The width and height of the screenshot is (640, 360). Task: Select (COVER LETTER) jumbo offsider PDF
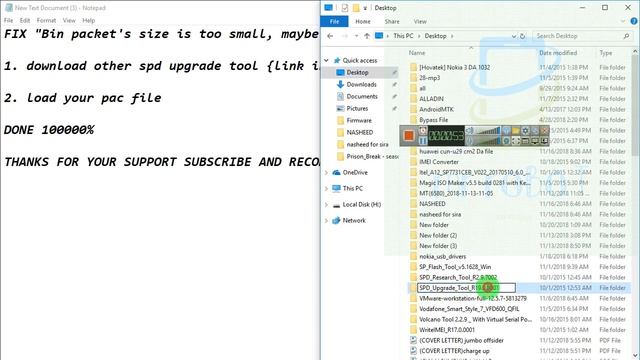(461, 340)
